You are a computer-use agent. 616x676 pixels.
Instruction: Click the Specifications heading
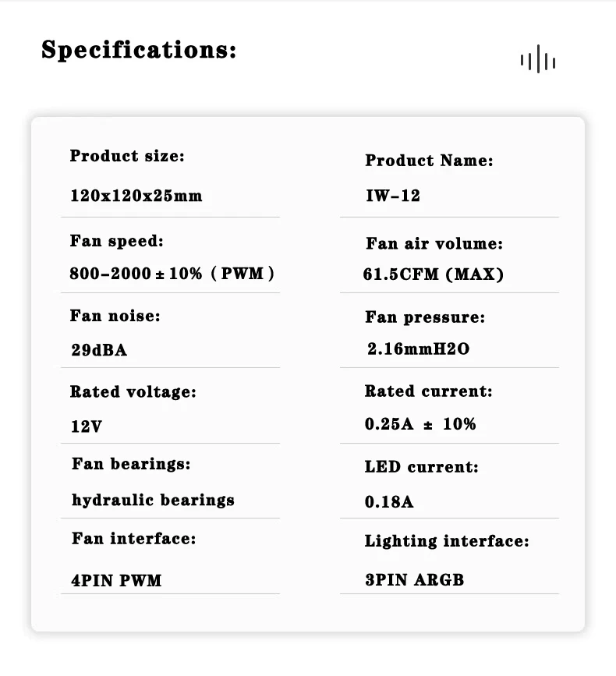pos(139,50)
